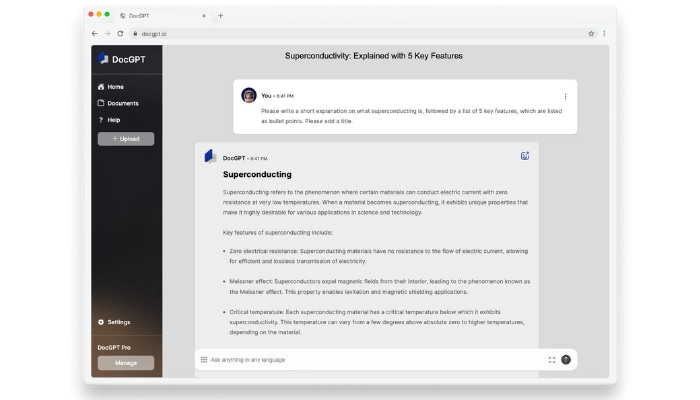Close the DocGPT browser tab
The width and height of the screenshot is (700, 400).
click(x=204, y=16)
